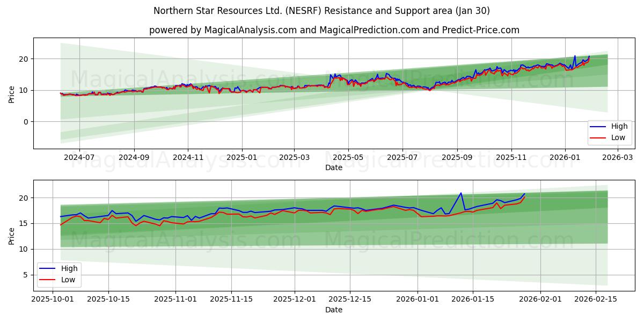644x322 pixels.
Task: Click the 2025-05 tick label
Action: coord(348,157)
